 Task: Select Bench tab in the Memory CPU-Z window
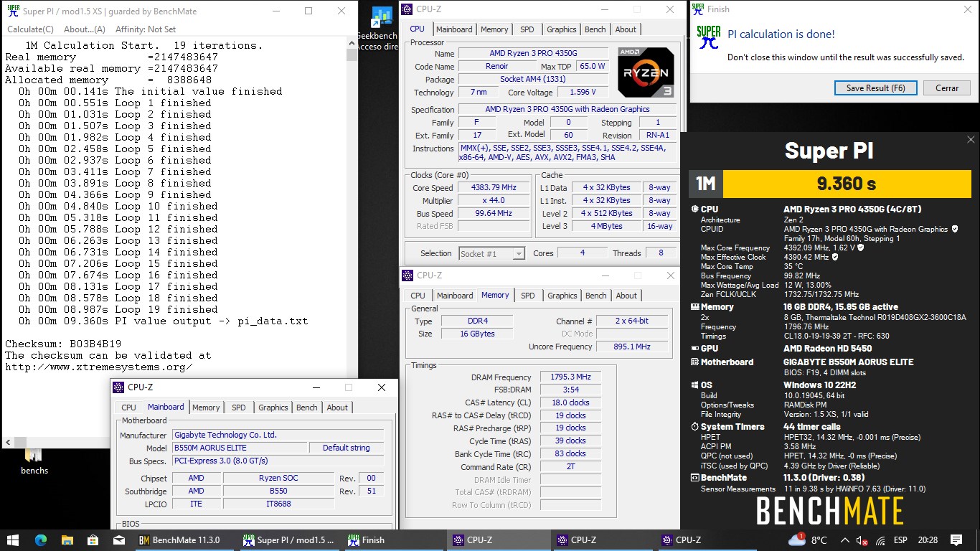click(x=595, y=296)
